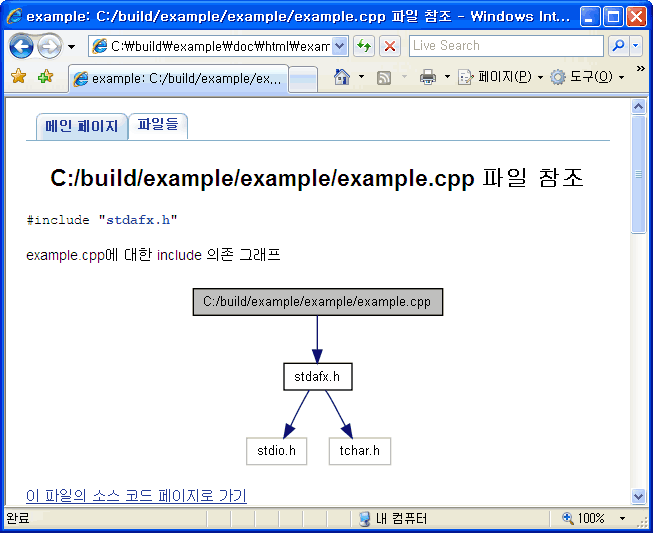Open Favorites Center star icon
Image resolution: width=653 pixels, height=533 pixels.
click(18, 77)
